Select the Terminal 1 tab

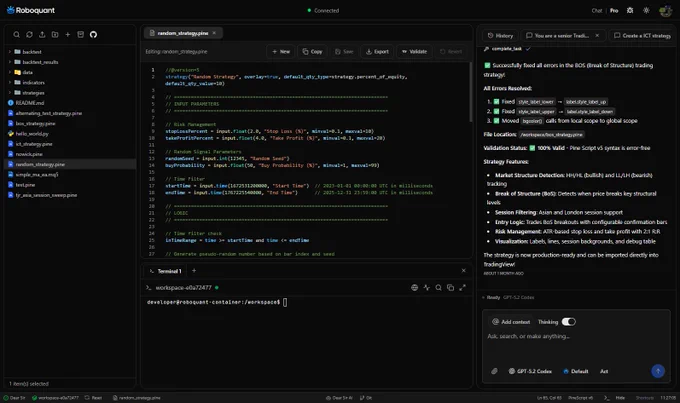[x=165, y=271]
